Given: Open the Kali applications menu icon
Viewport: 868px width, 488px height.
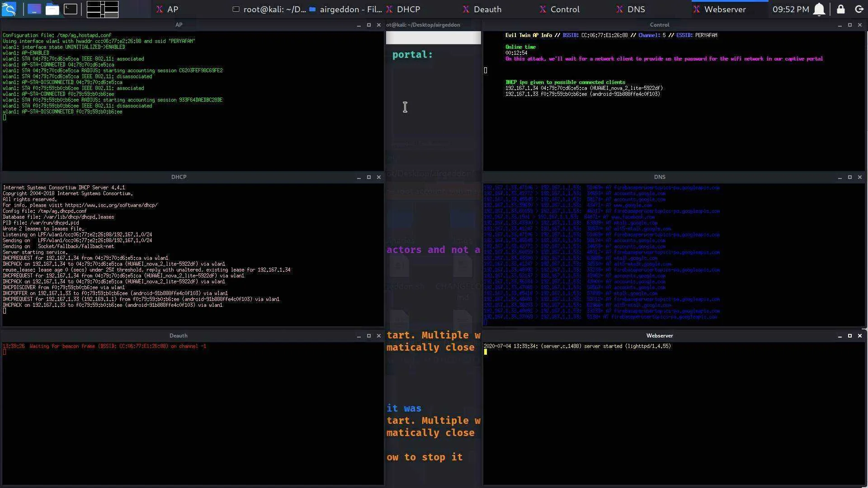Looking at the screenshot, I should (x=9, y=9).
